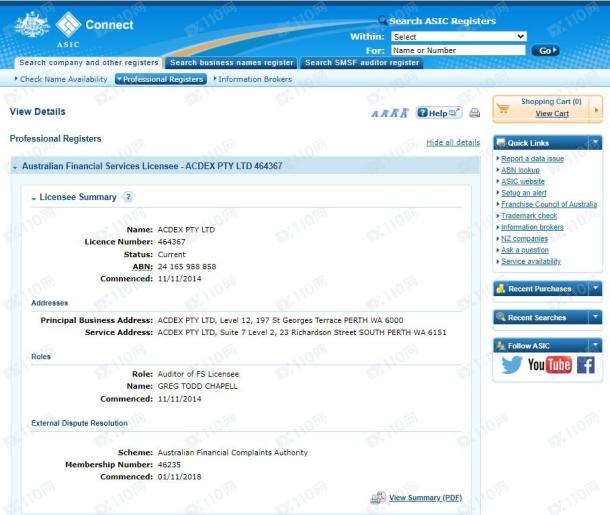Open Check Name Availability submenu

(x=61, y=79)
